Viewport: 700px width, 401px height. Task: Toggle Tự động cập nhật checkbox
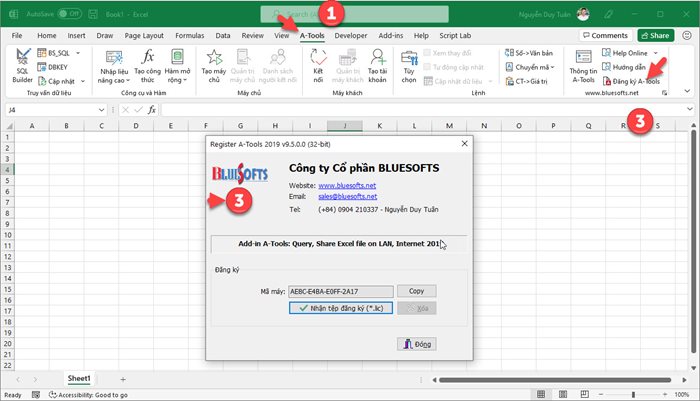427,67
